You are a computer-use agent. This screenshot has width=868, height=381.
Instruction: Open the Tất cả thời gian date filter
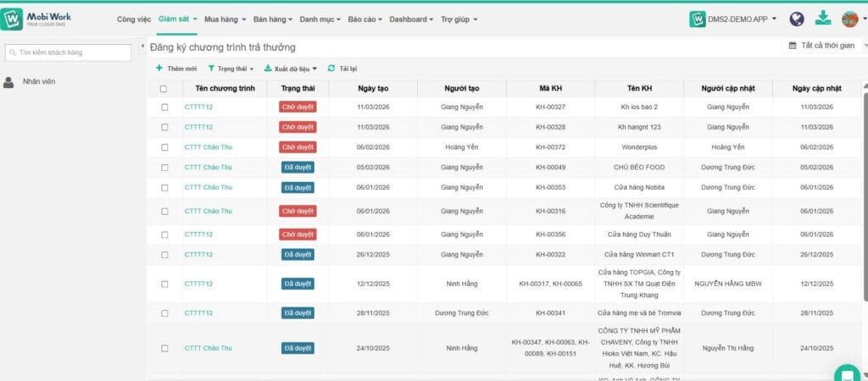click(821, 46)
